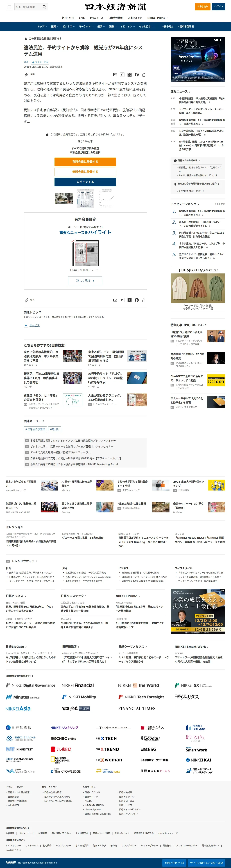Open テレ東BIZ logo link
The width and height of the screenshot is (231, 868).
61,749
